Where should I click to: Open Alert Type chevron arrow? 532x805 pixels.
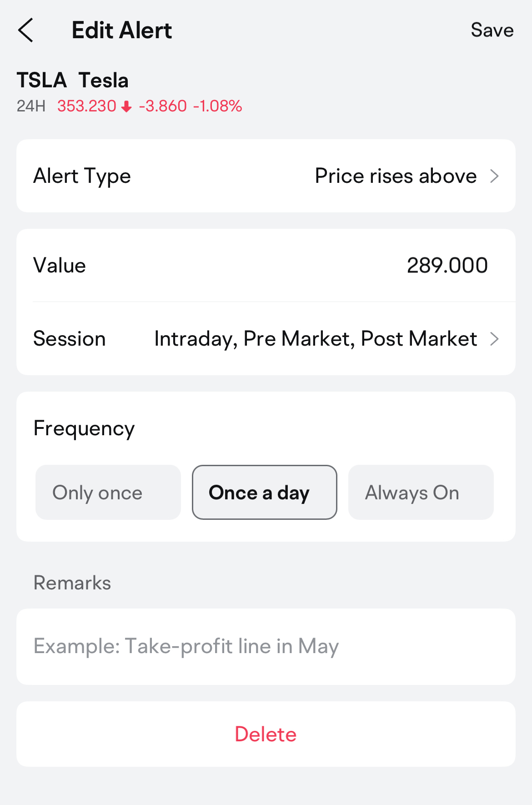495,176
